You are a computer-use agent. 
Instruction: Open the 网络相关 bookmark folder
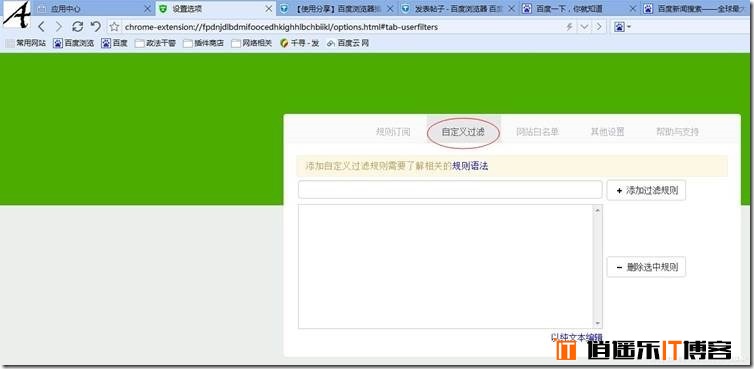251,43
